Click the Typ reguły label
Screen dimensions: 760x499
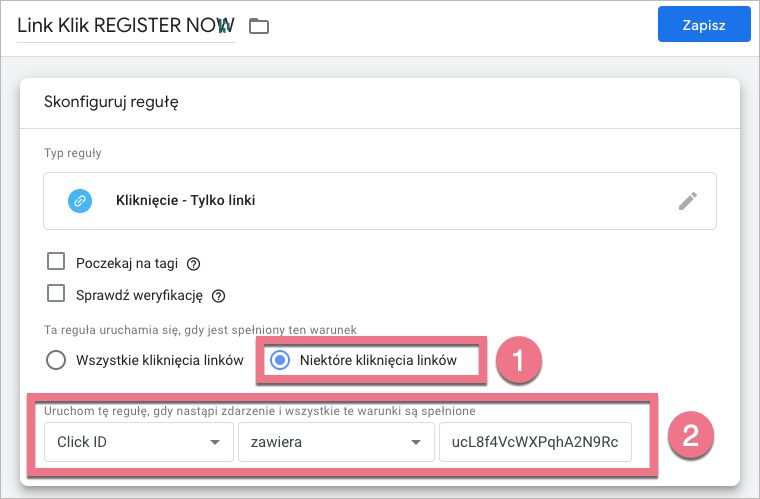[x=73, y=153]
